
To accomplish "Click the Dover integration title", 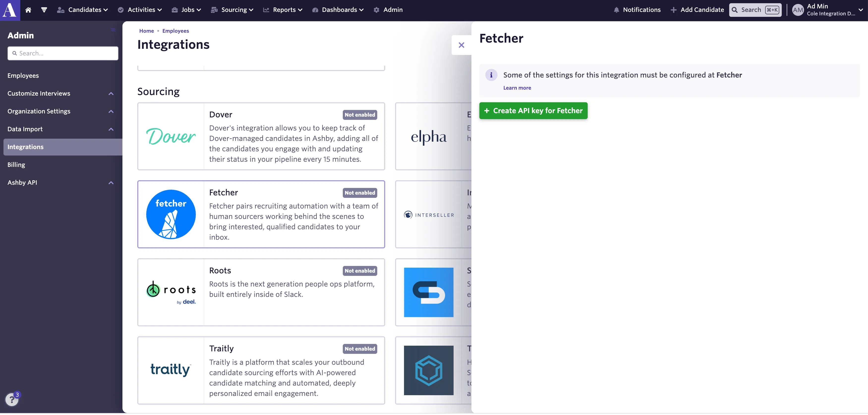I will 221,115.
